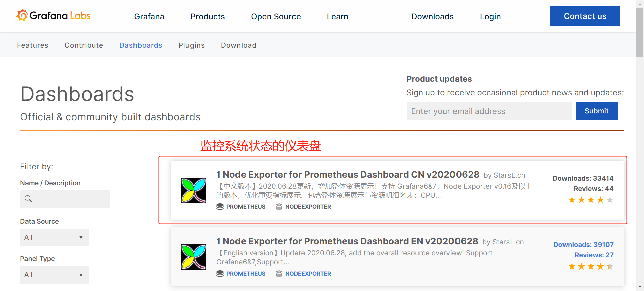Open the Products menu in header
The width and height of the screenshot is (644, 291).
click(208, 16)
